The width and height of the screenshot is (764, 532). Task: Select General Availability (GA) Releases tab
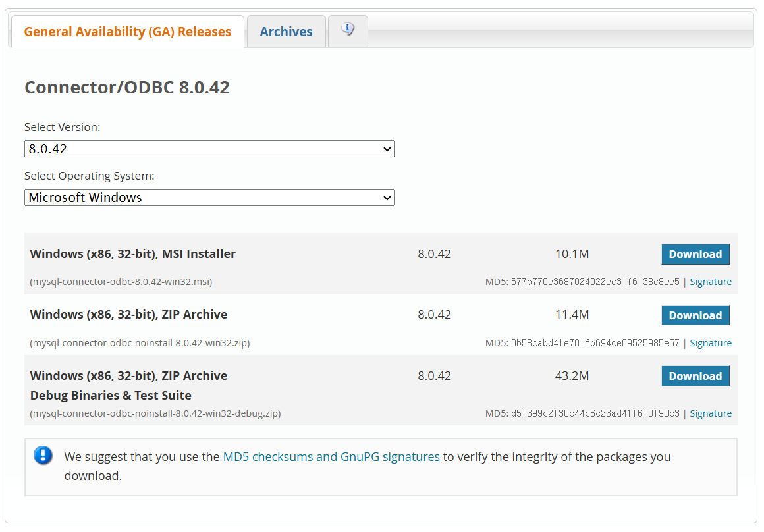click(127, 32)
